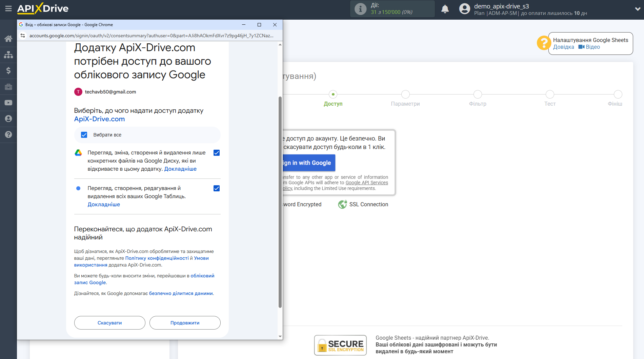The image size is (644, 359).
Task: Open the Google API Services link
Action: [366, 183]
